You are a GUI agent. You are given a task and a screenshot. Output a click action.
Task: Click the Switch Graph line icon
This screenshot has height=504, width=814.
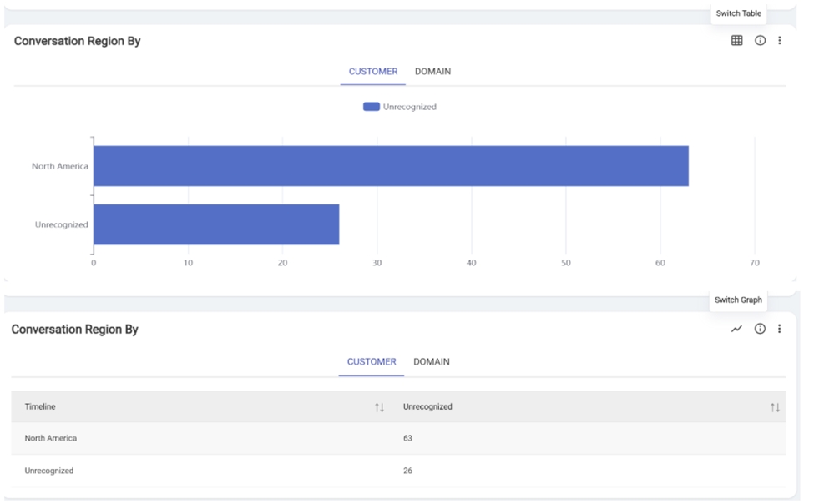tap(736, 329)
